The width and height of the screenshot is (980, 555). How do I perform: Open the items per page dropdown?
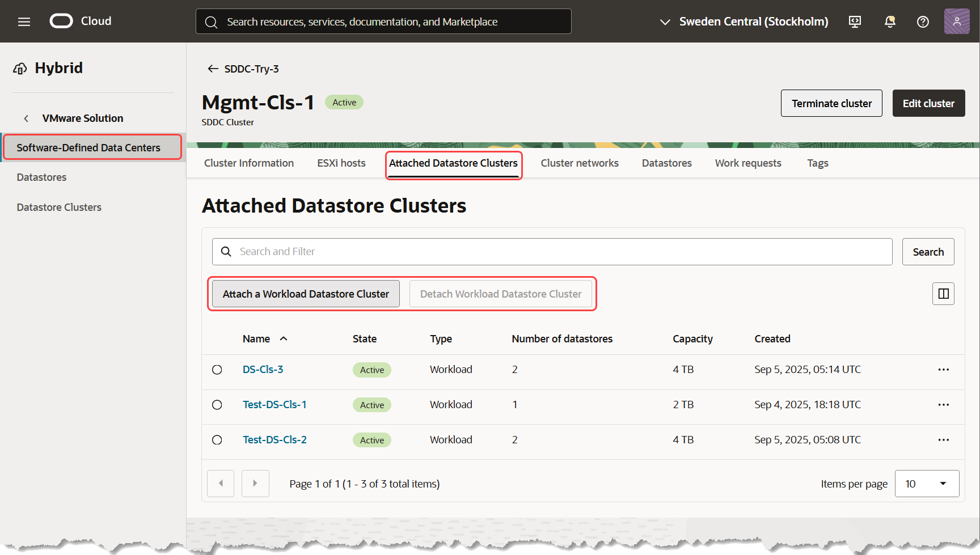click(x=927, y=483)
